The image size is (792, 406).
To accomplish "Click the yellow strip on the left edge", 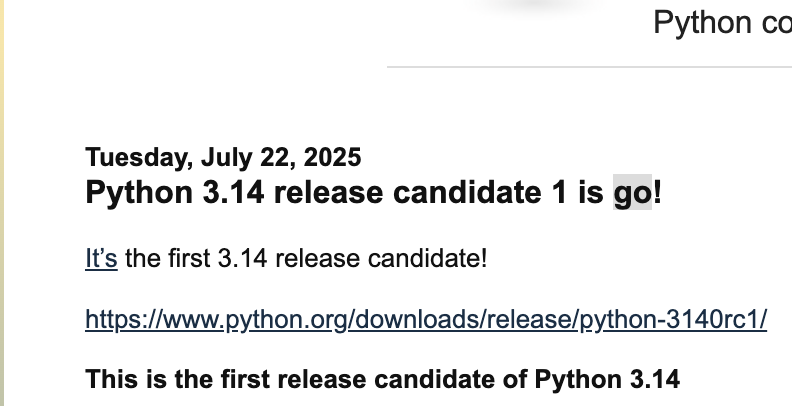I will [2, 203].
